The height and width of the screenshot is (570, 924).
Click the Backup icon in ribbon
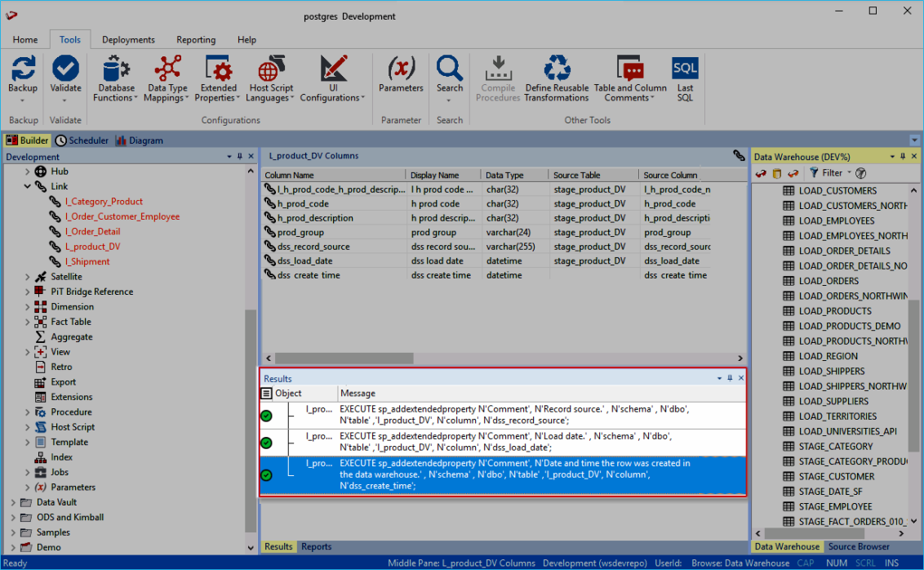(x=23, y=69)
